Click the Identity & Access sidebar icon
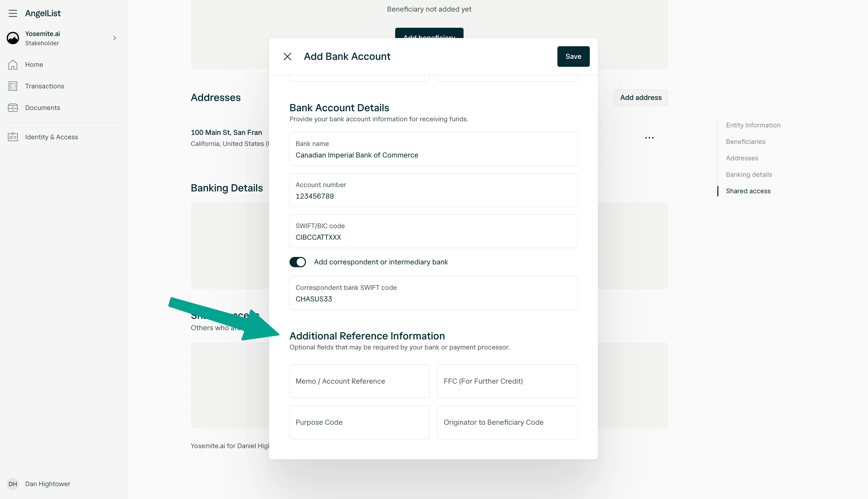Viewport: 868px width, 499px height. click(x=13, y=136)
